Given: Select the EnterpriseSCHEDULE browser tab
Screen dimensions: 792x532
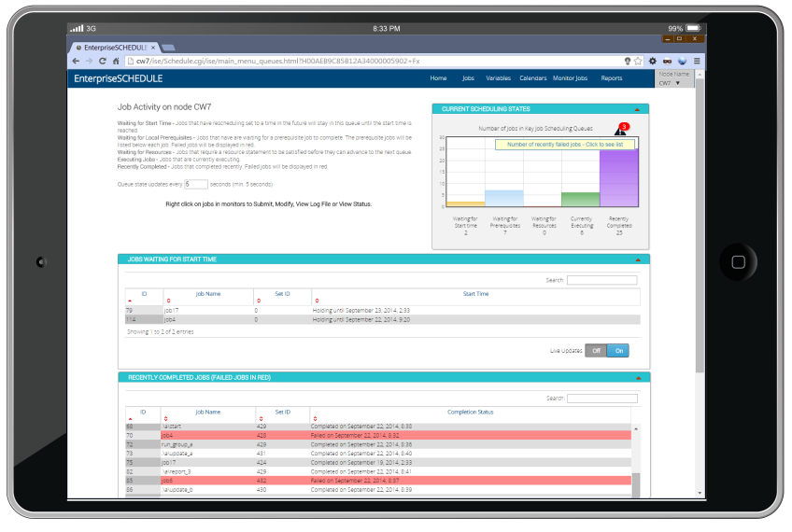Looking at the screenshot, I should (114, 48).
